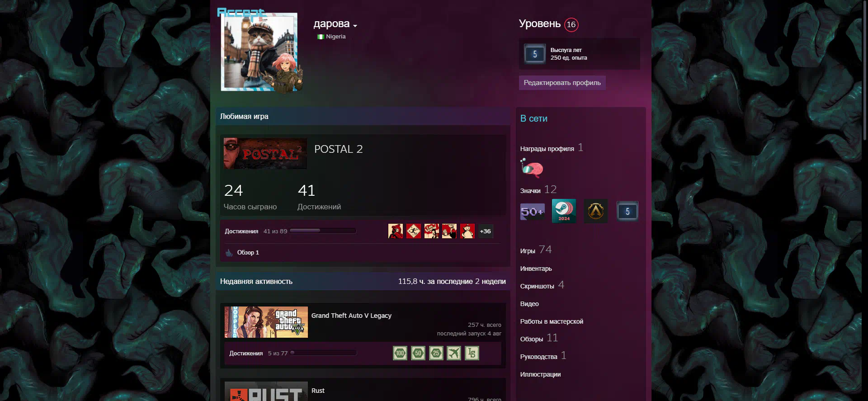Image resolution: width=868 pixels, height=401 pixels.
Task: Click GTA V airplane achievement icon
Action: 454,353
